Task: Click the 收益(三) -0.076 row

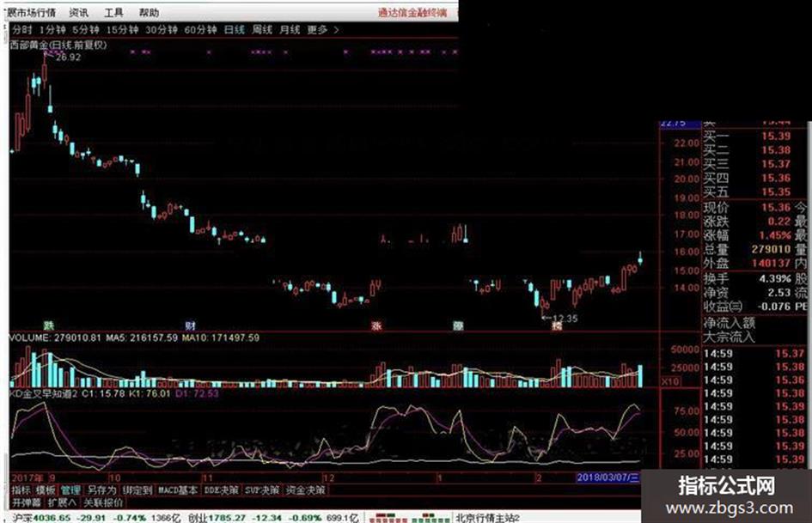Action: 748,307
